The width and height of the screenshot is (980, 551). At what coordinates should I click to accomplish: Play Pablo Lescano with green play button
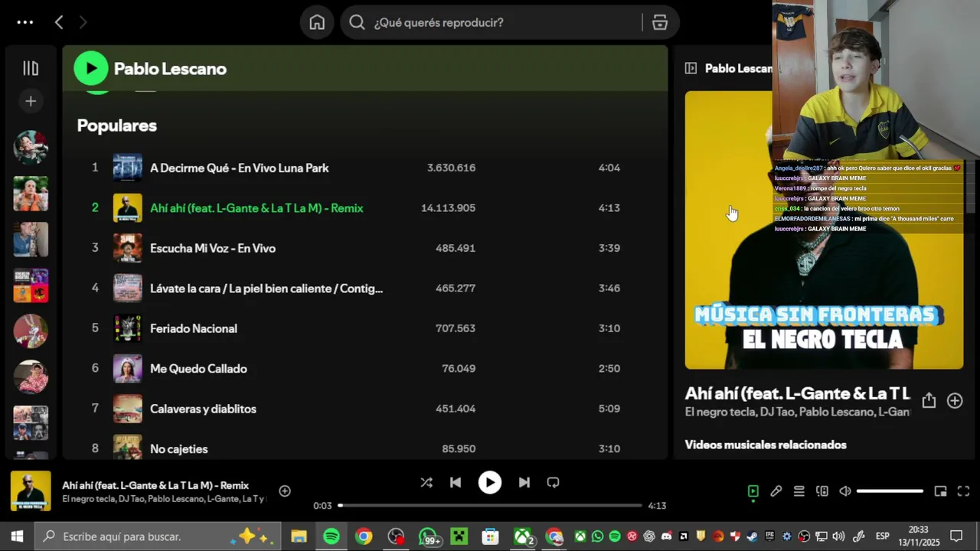click(x=91, y=68)
